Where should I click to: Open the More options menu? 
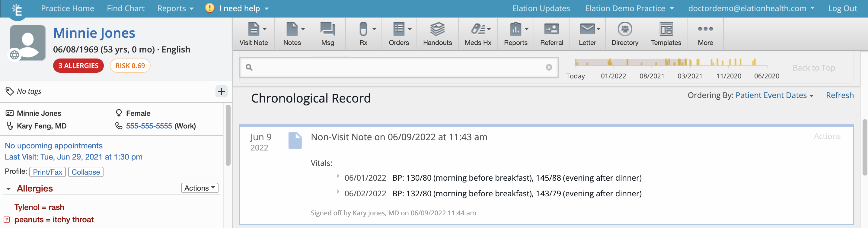(705, 34)
